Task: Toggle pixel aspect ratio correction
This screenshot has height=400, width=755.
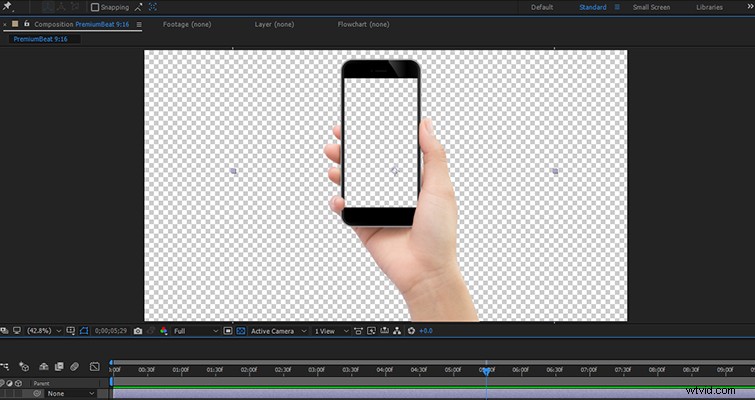Action: (x=358, y=331)
